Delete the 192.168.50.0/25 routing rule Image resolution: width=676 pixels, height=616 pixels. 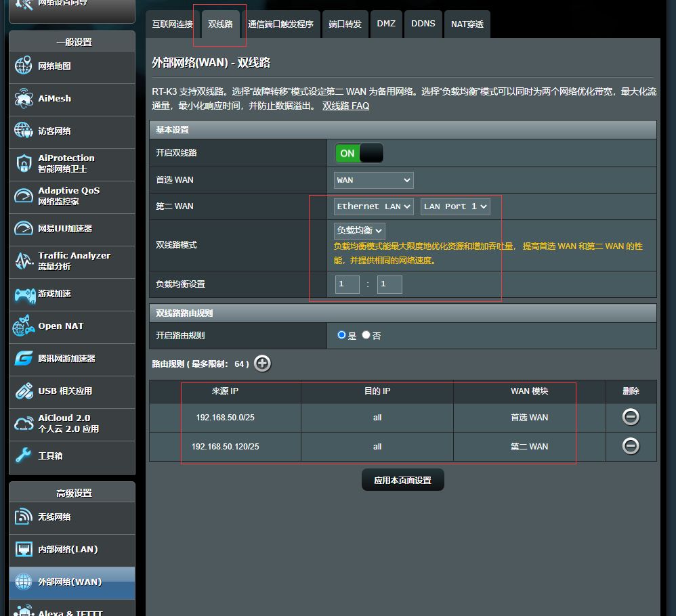click(x=631, y=417)
